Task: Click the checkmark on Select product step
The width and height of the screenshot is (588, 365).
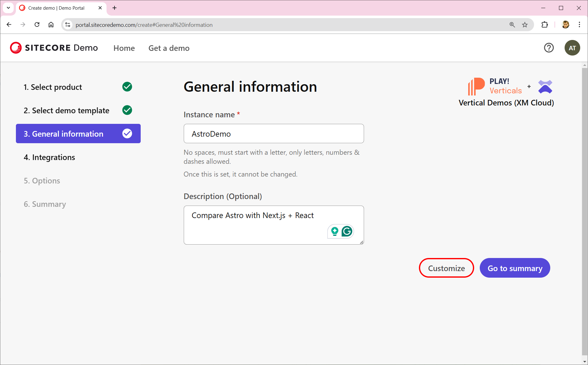Action: tap(127, 87)
